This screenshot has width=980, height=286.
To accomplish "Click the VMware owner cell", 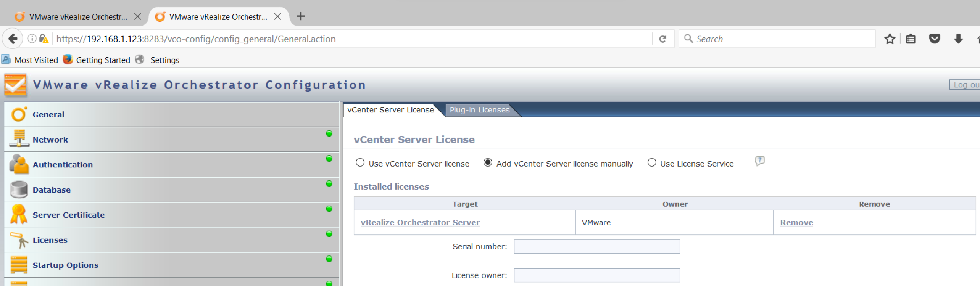I will (x=675, y=222).
